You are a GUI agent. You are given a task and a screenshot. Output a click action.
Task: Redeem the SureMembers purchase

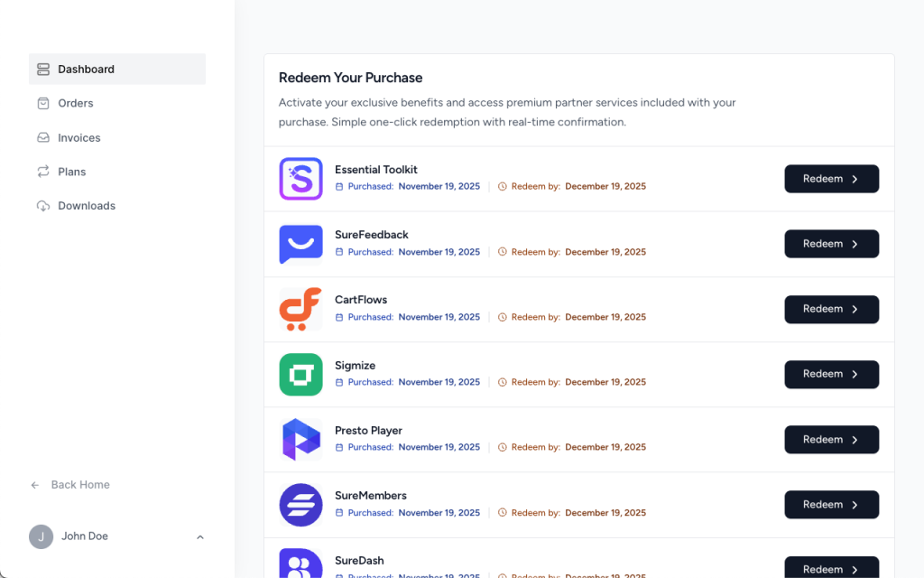pyautogui.click(x=831, y=504)
